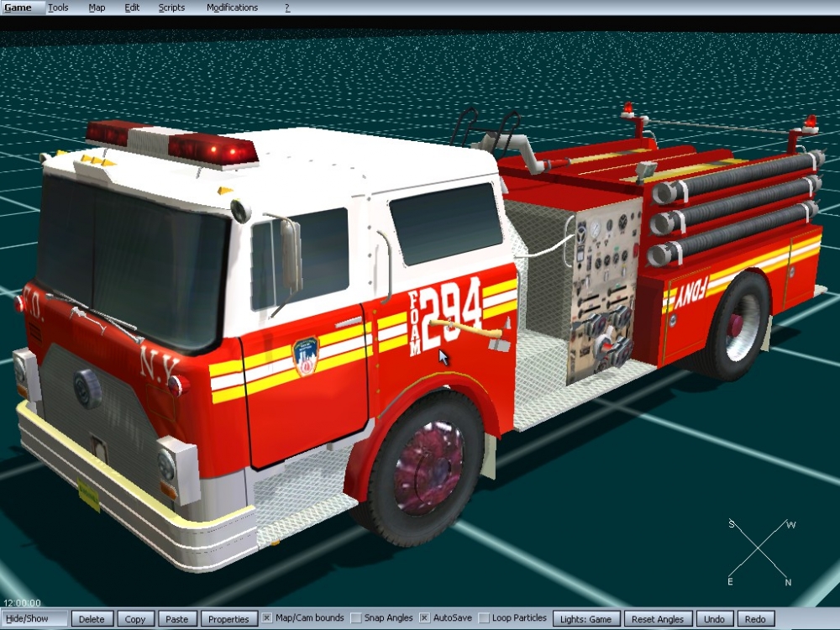Click the Delete button
The width and height of the screenshot is (840, 630).
92,619
